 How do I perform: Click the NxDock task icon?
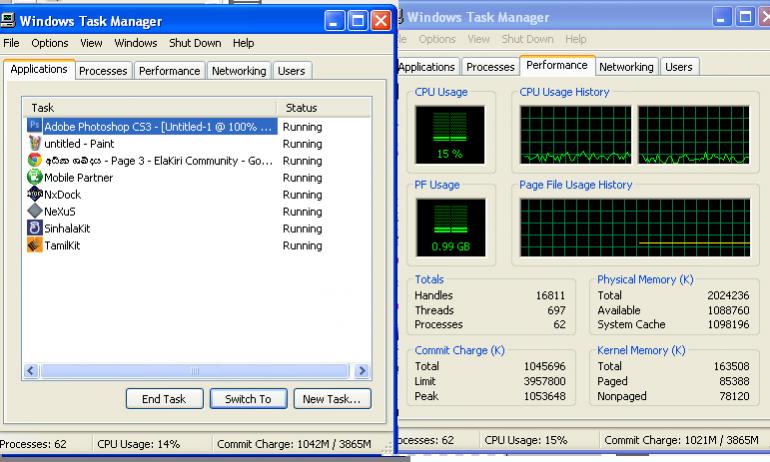34,194
